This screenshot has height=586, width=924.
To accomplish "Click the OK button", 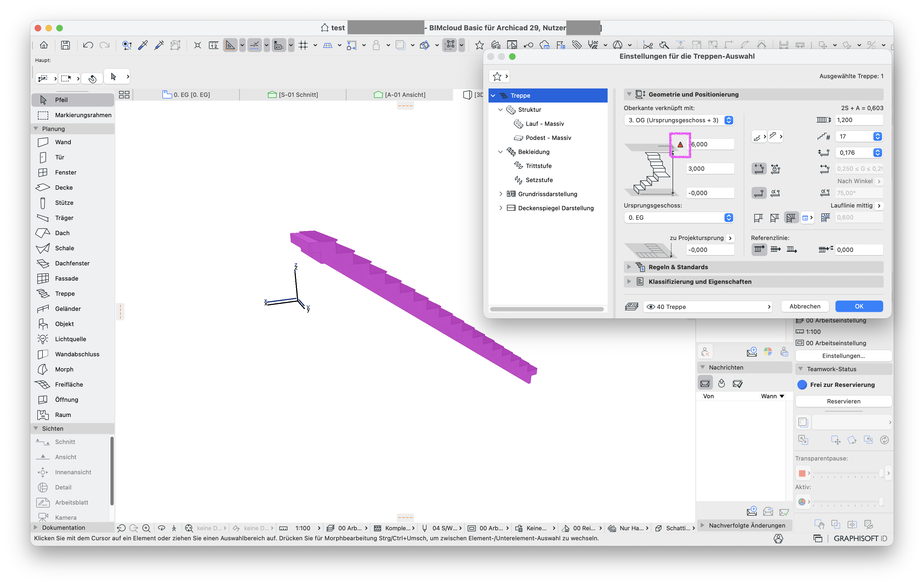I will 859,307.
